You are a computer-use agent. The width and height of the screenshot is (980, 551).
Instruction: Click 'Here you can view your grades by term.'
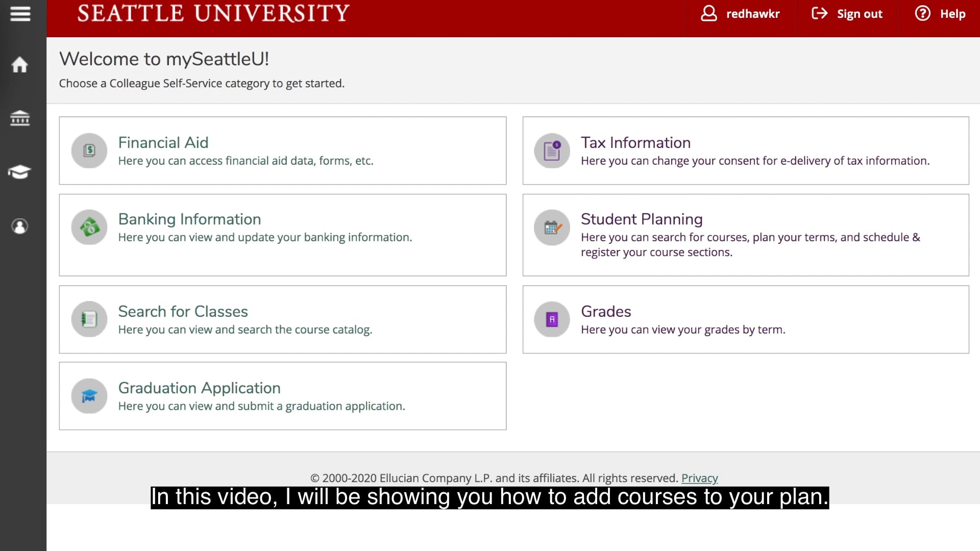(683, 330)
